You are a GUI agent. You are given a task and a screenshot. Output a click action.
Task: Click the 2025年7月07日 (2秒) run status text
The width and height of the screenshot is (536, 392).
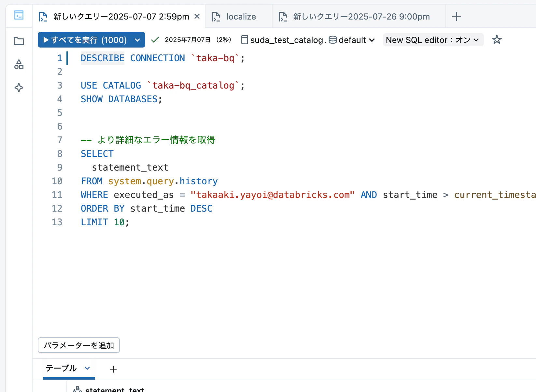(198, 40)
